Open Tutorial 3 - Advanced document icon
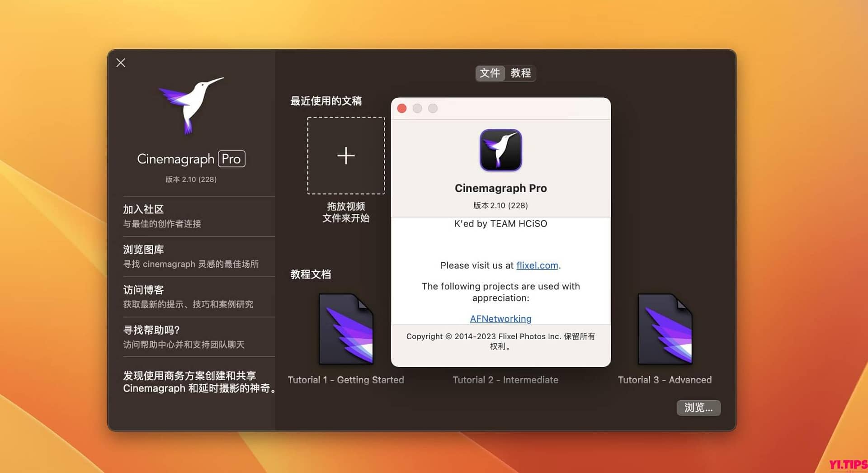The height and width of the screenshot is (473, 868). tap(665, 329)
